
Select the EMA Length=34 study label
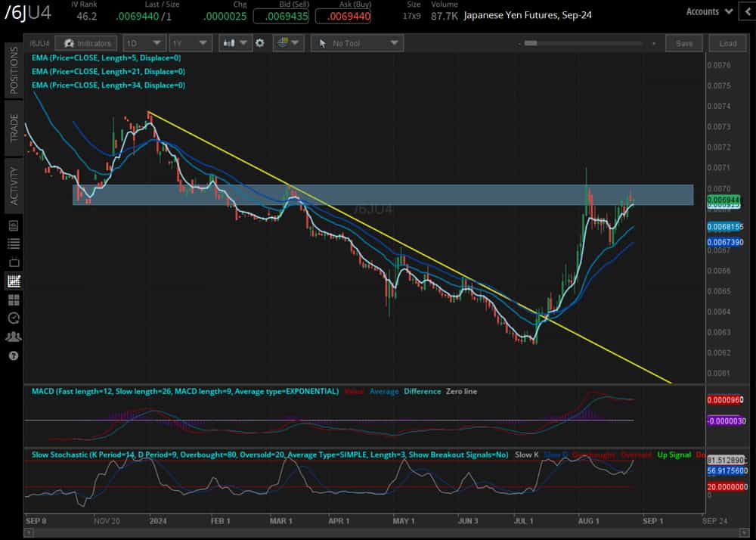[x=108, y=85]
